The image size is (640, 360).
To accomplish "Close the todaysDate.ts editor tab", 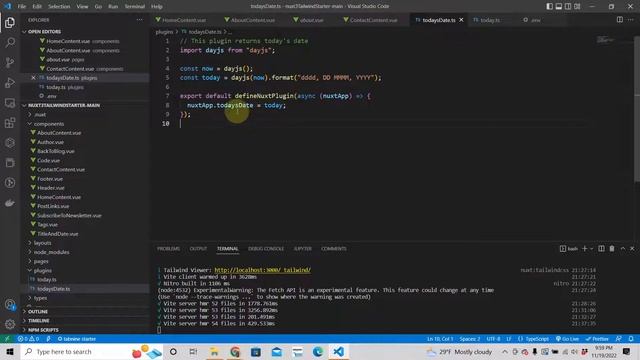I will click(461, 20).
